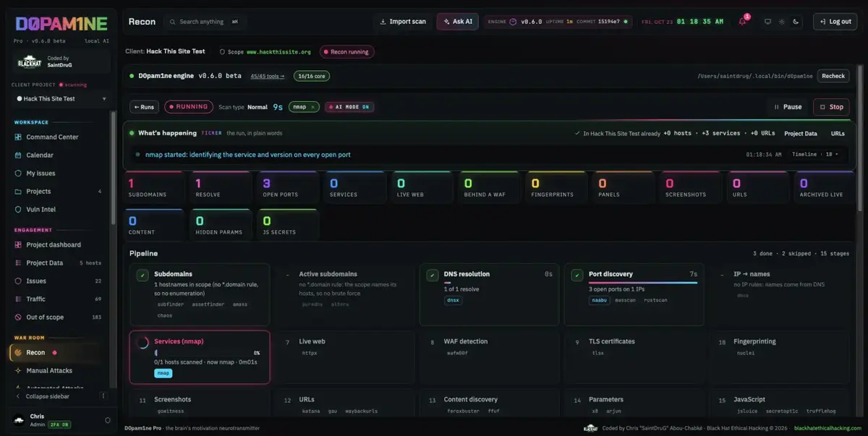Click the circle icon beside Chris's profile
Screen dimensions: 868x436
click(108, 420)
